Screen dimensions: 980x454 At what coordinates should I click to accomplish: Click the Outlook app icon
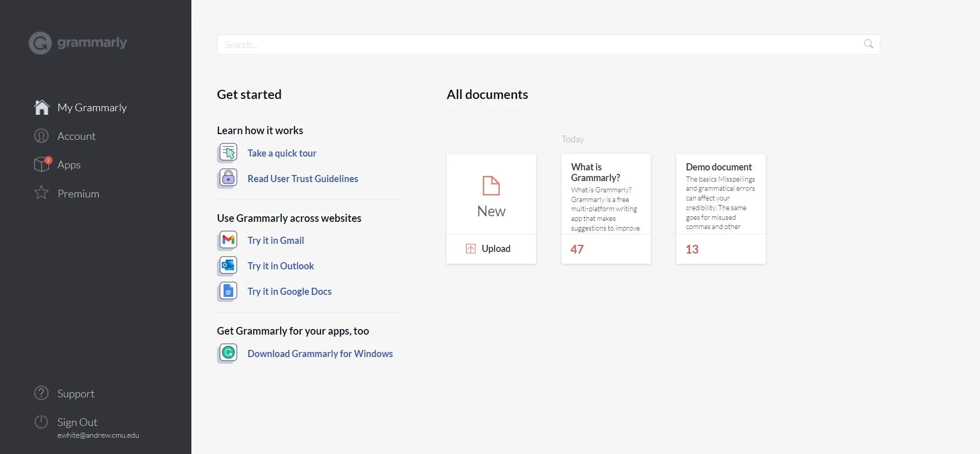pos(228,265)
